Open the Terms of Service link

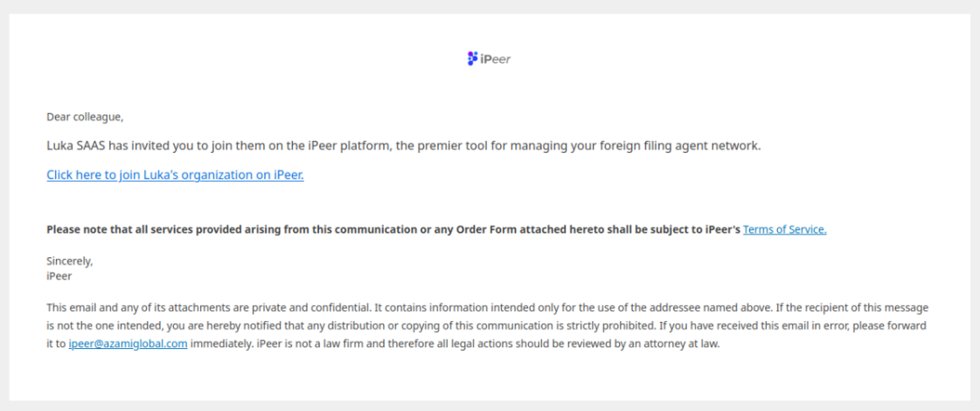(x=784, y=229)
